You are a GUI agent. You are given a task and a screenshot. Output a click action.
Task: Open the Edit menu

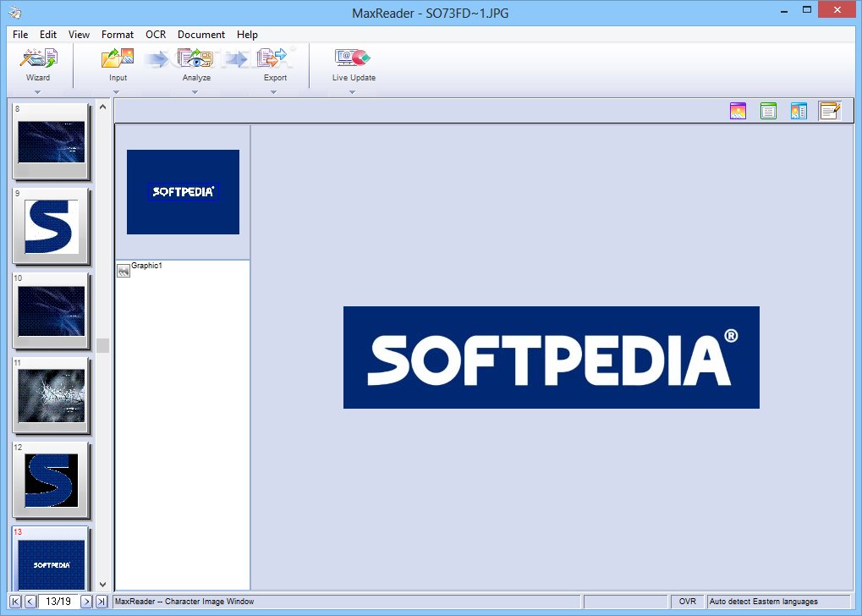[48, 34]
